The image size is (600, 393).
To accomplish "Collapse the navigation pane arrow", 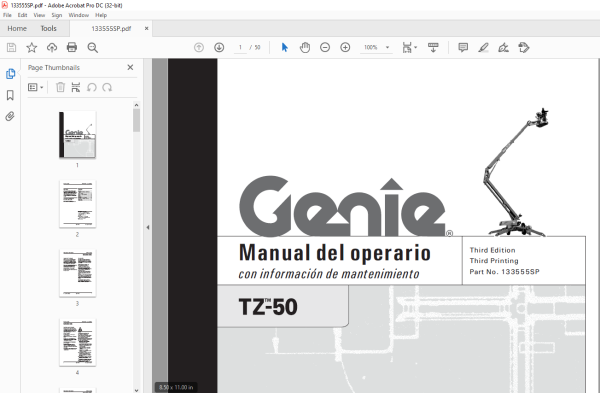I will click(x=148, y=227).
